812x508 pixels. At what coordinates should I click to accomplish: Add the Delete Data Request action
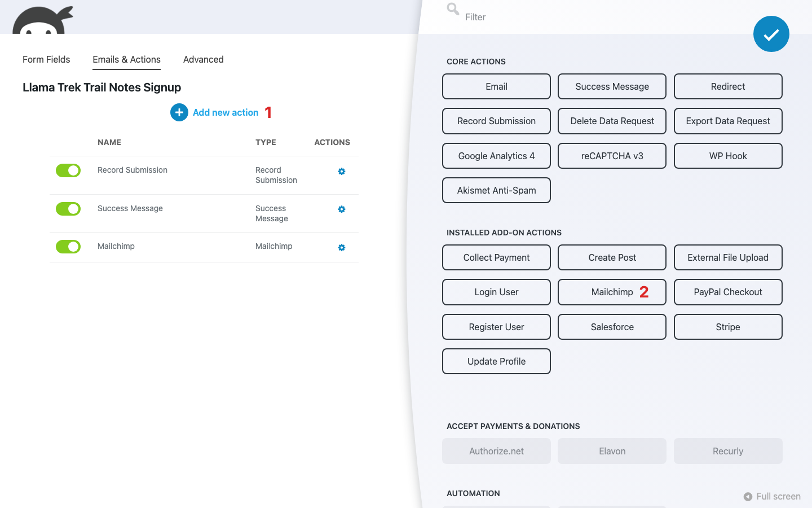tap(612, 121)
